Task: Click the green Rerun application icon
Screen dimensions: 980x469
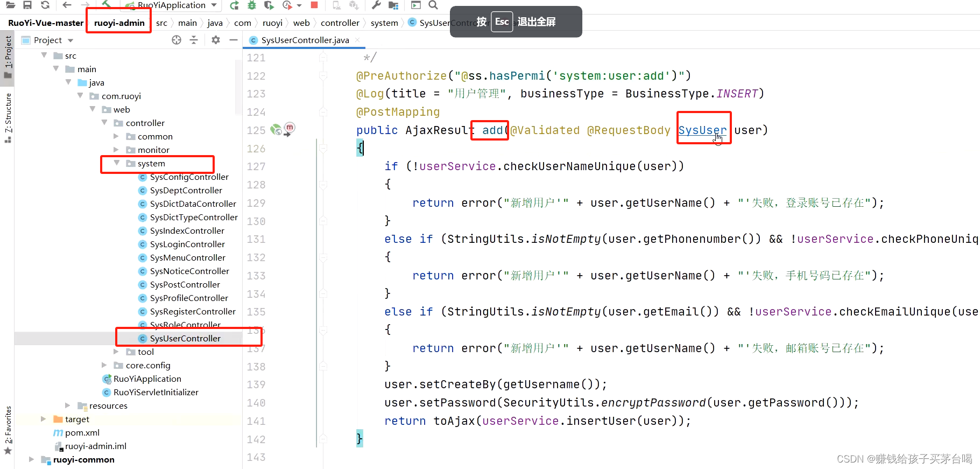Action: (x=234, y=5)
